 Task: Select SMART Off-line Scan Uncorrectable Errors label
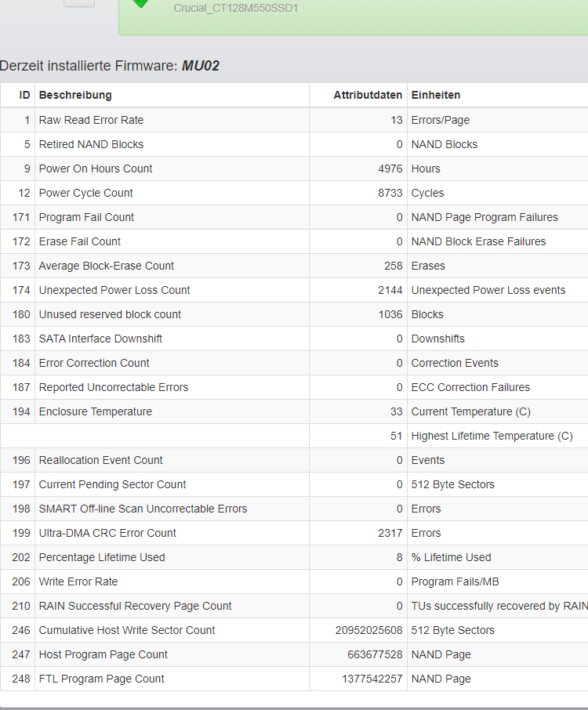click(143, 509)
